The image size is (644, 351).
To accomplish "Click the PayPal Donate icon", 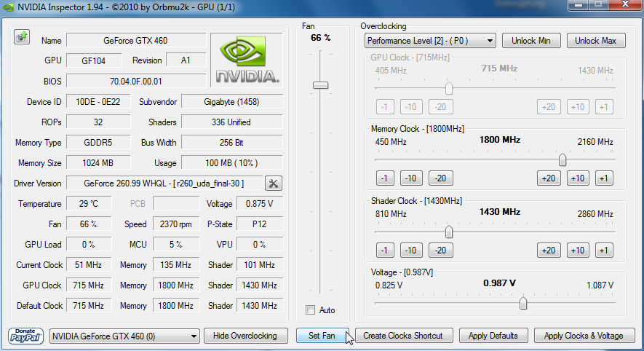I will tap(26, 336).
